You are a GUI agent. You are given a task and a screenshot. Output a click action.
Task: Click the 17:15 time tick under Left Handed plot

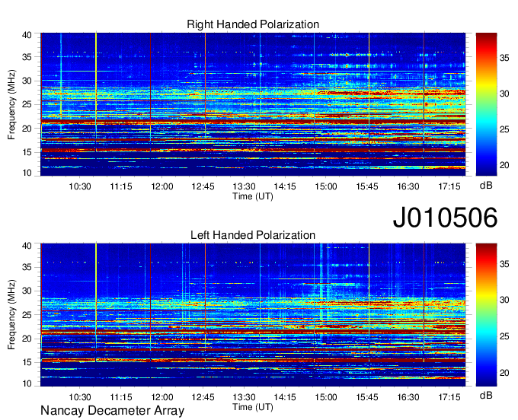(449, 397)
